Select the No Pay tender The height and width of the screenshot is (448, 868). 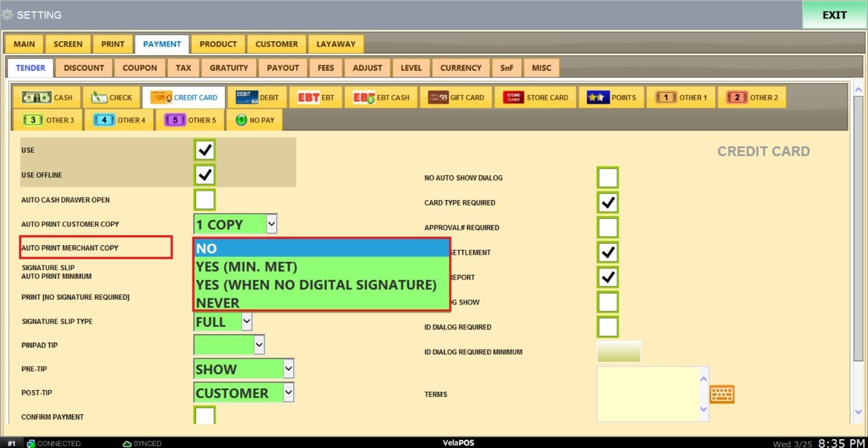tap(255, 120)
